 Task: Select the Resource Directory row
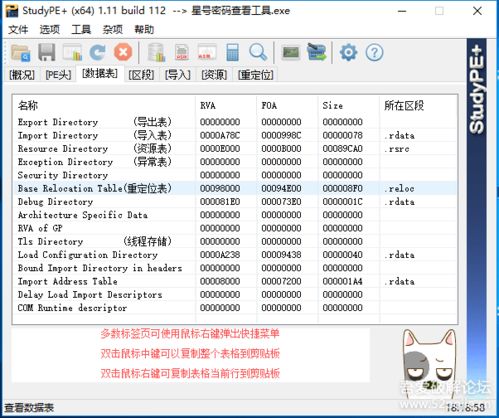[x=235, y=149]
